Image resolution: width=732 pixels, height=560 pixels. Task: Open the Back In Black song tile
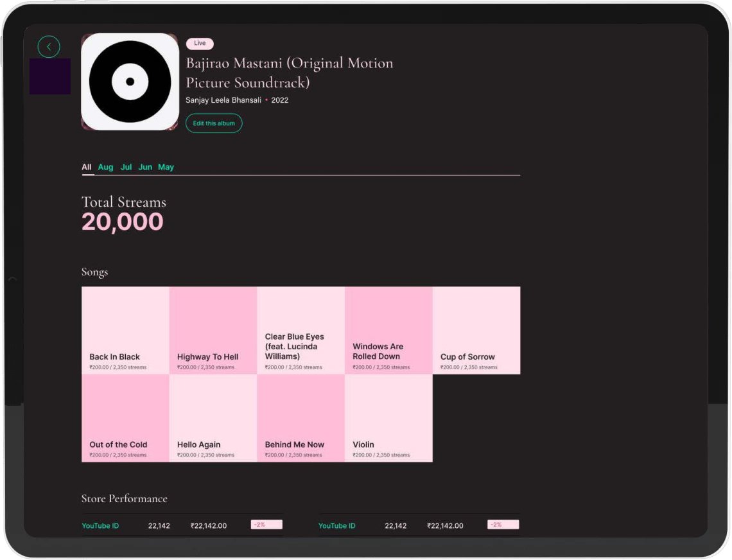126,330
